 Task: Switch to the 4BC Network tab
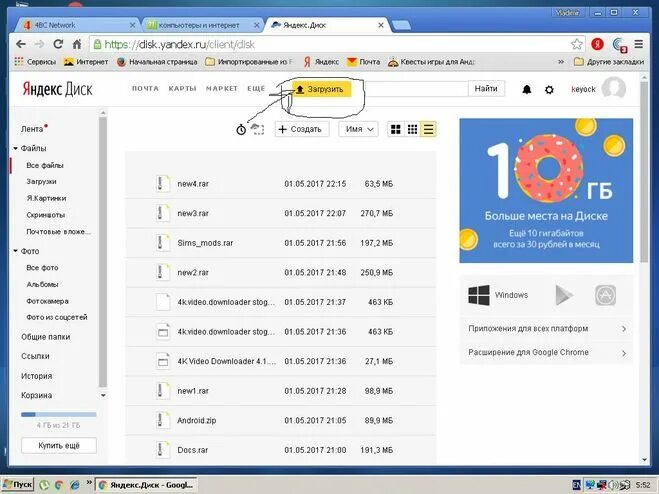click(76, 25)
